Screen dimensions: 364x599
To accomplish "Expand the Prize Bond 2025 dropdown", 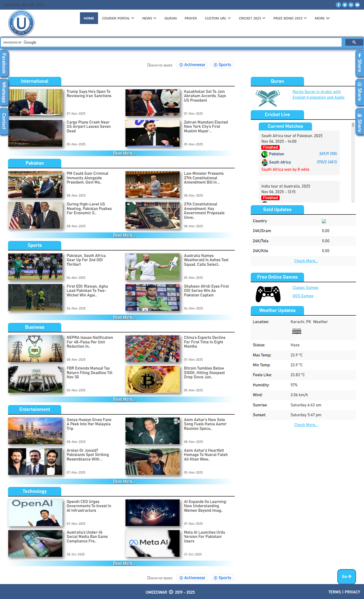I will (x=290, y=18).
